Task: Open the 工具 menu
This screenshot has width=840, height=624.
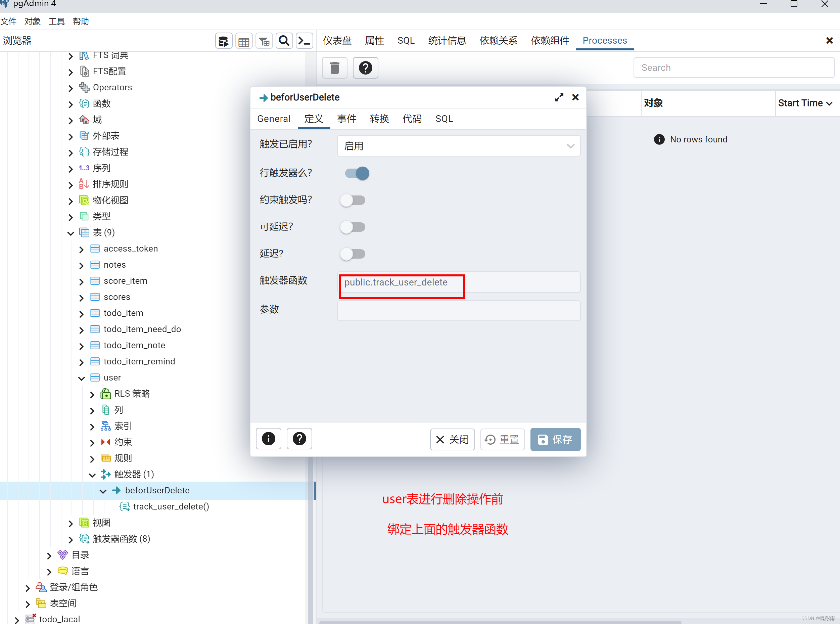Action: [x=57, y=21]
